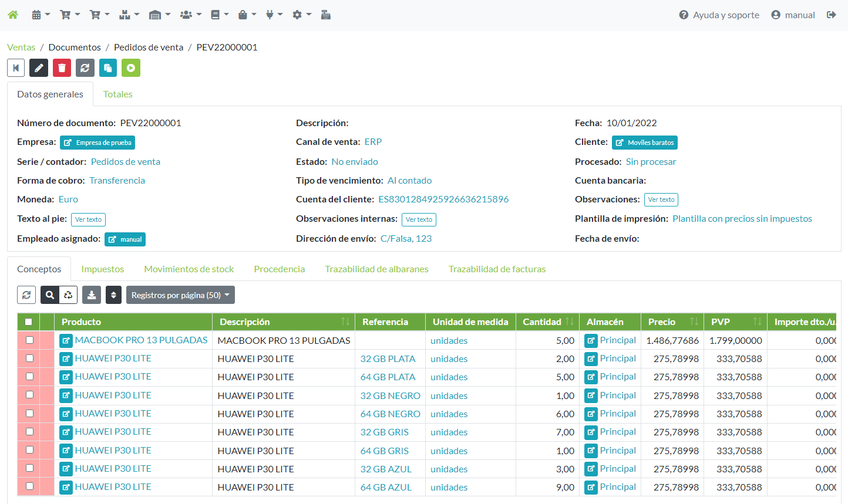Click the magnifier search icon above table
Screen dimensions: 848x504
click(50, 295)
